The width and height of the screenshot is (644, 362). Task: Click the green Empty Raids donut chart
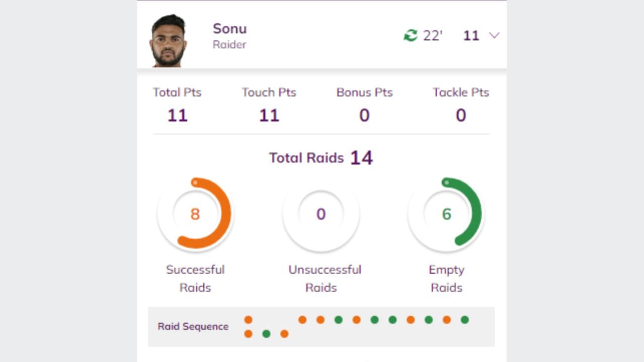click(x=446, y=214)
